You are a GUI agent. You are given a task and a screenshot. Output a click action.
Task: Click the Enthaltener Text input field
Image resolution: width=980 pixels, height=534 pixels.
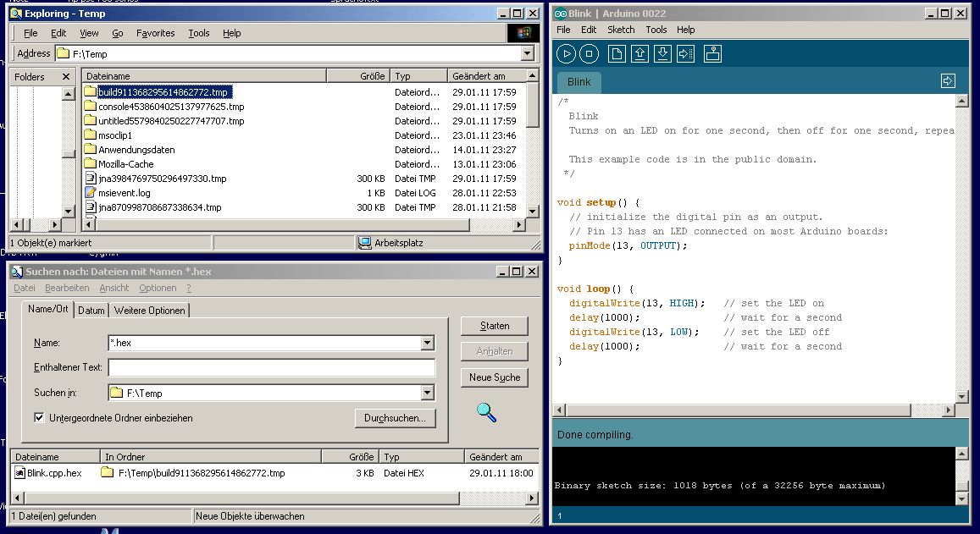tap(271, 367)
